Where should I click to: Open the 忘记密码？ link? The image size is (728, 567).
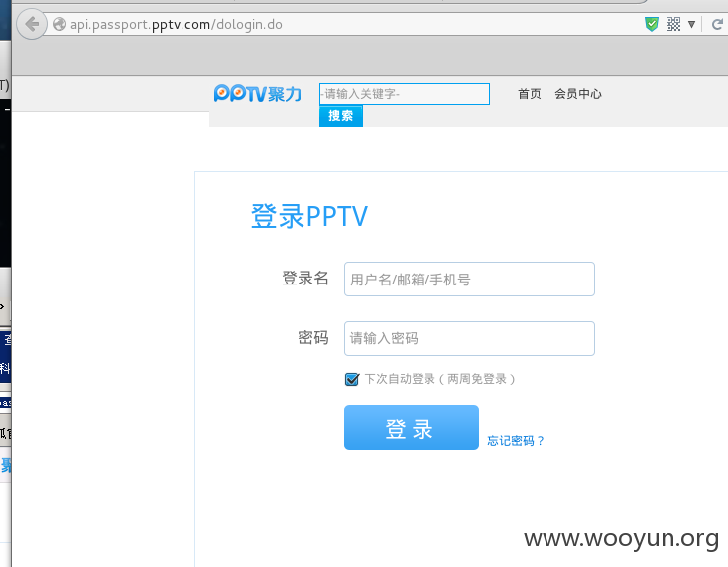(x=516, y=441)
